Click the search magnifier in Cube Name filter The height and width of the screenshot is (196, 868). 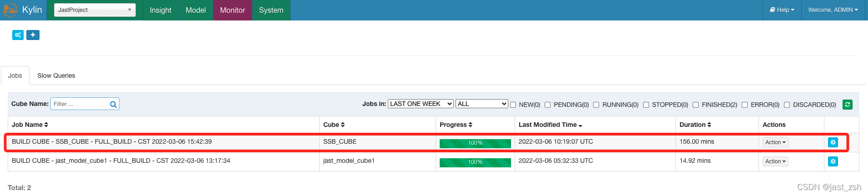point(113,104)
